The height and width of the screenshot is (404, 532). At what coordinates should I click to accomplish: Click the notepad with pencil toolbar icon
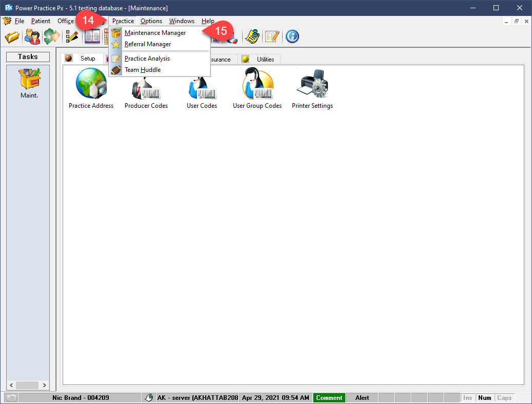click(272, 36)
